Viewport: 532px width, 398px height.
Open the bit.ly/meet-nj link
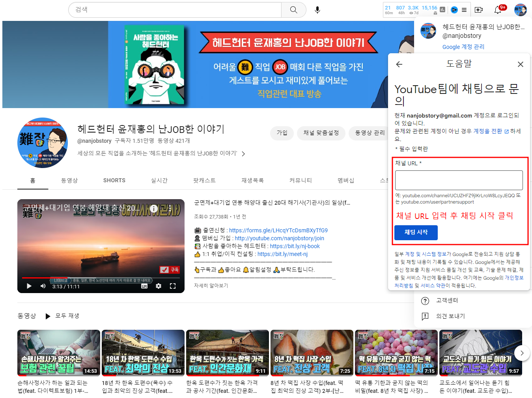coord(282,254)
